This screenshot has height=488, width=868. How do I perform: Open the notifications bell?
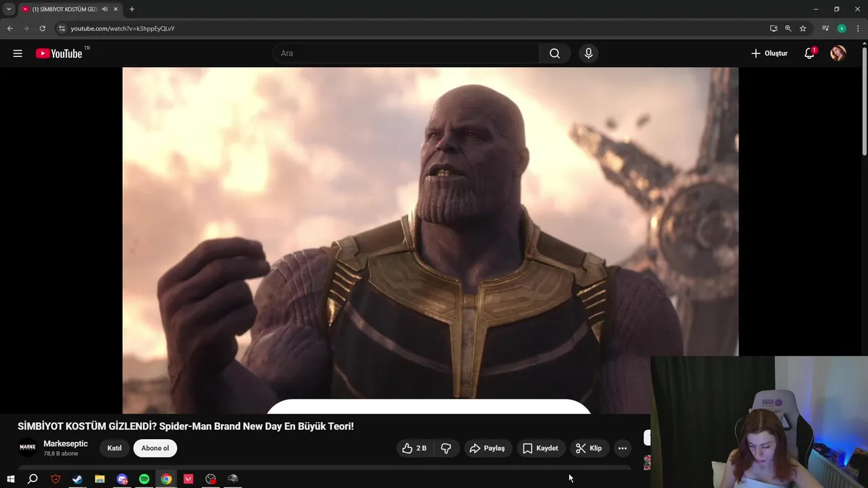[x=809, y=54]
